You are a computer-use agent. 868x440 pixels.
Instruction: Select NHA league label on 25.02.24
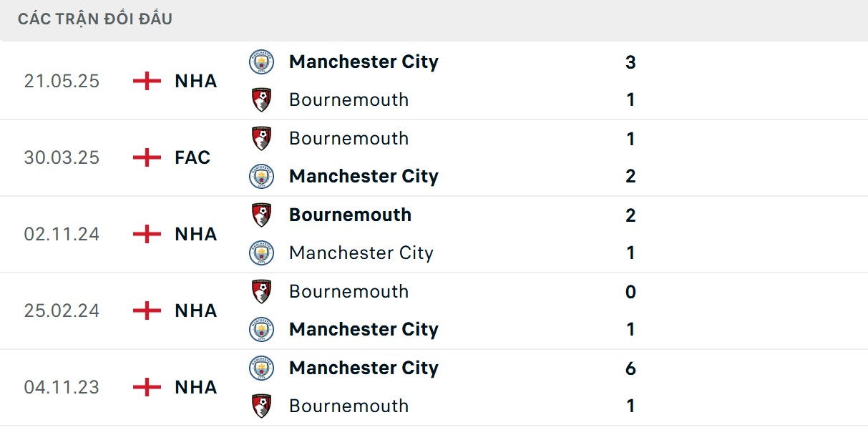195,311
